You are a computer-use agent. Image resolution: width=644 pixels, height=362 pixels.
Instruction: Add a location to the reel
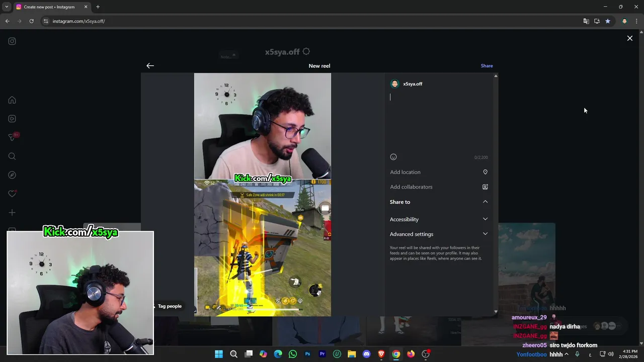tap(439, 172)
